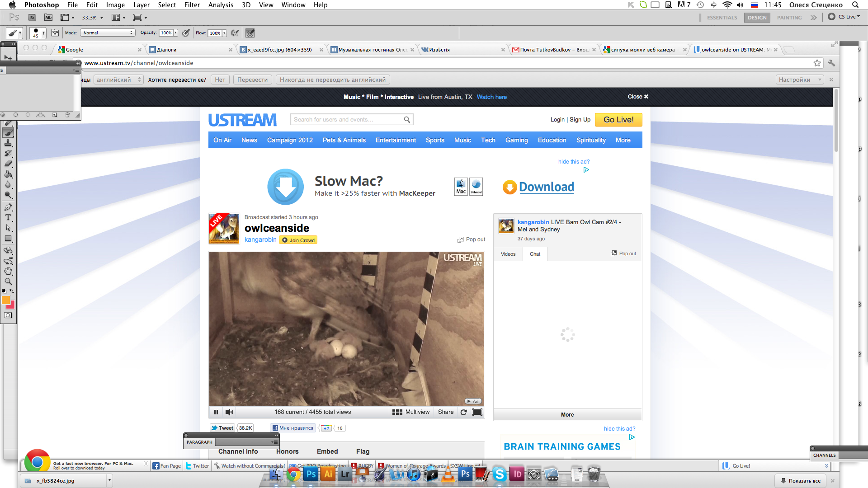Open the Opacity value dropdown arrow

click(x=175, y=33)
